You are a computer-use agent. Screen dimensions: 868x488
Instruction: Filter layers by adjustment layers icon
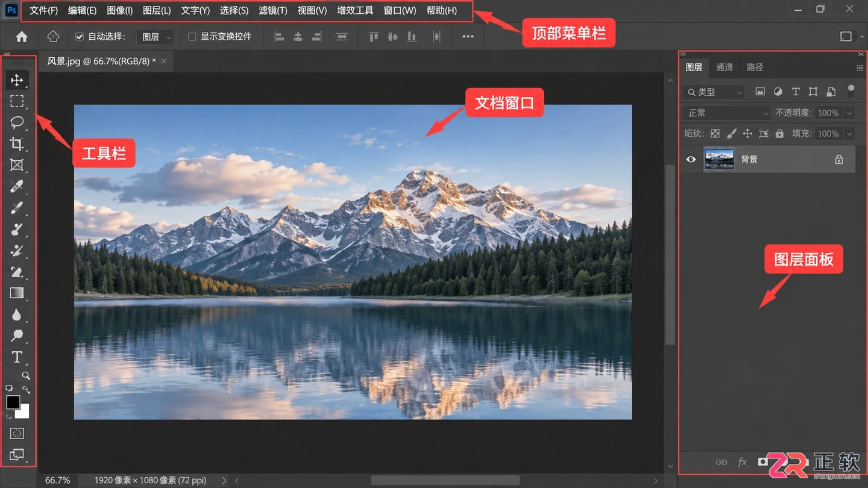click(778, 92)
